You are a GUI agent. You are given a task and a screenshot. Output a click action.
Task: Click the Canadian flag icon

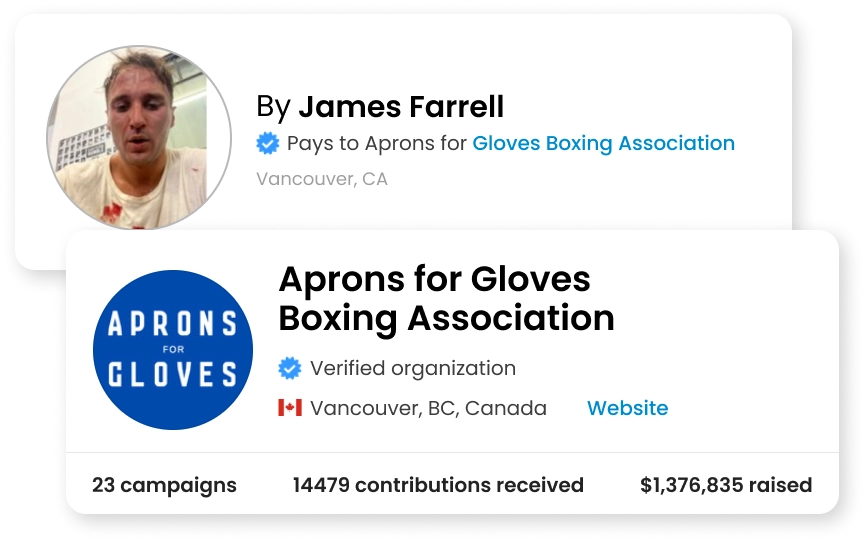click(290, 408)
